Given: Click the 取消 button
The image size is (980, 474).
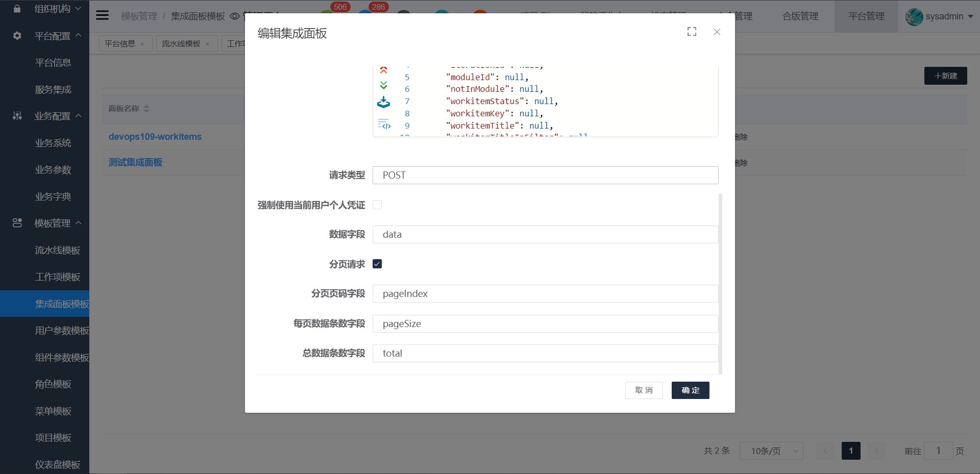Looking at the screenshot, I should pos(644,390).
